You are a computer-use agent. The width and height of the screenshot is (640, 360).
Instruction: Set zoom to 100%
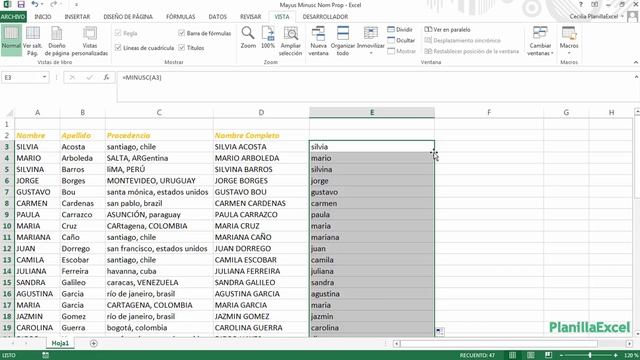268,38
